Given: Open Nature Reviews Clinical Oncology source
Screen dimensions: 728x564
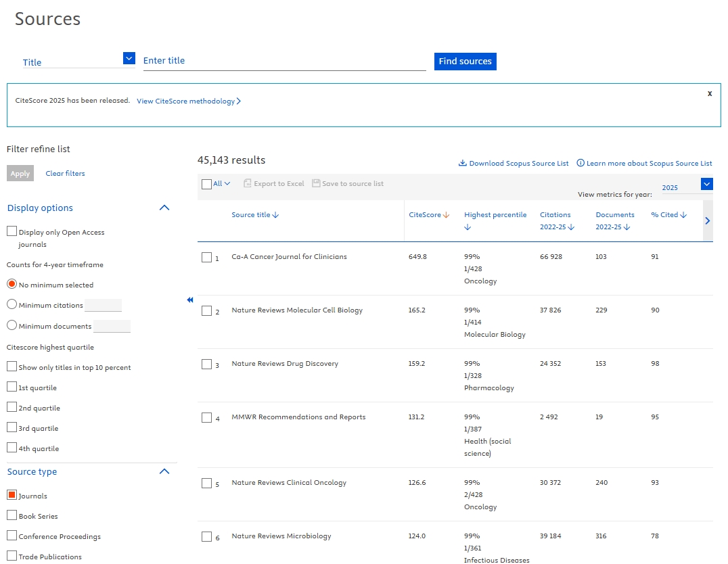Looking at the screenshot, I should 289,483.
